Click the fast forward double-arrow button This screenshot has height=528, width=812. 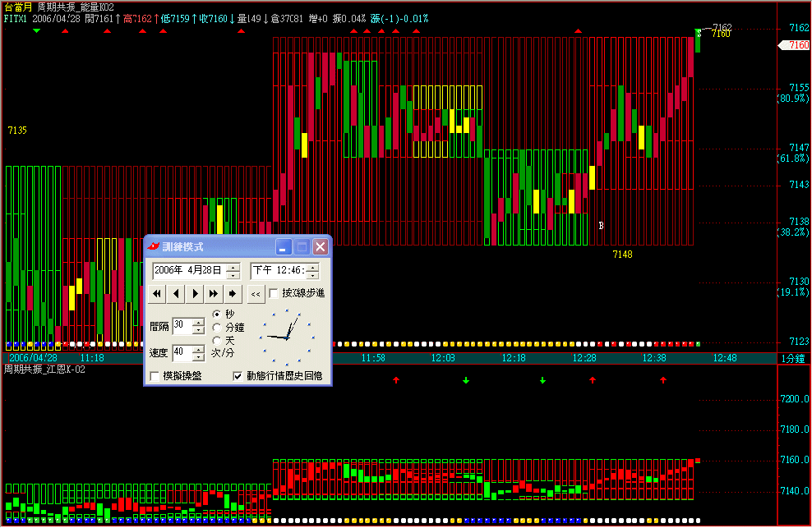pyautogui.click(x=214, y=293)
